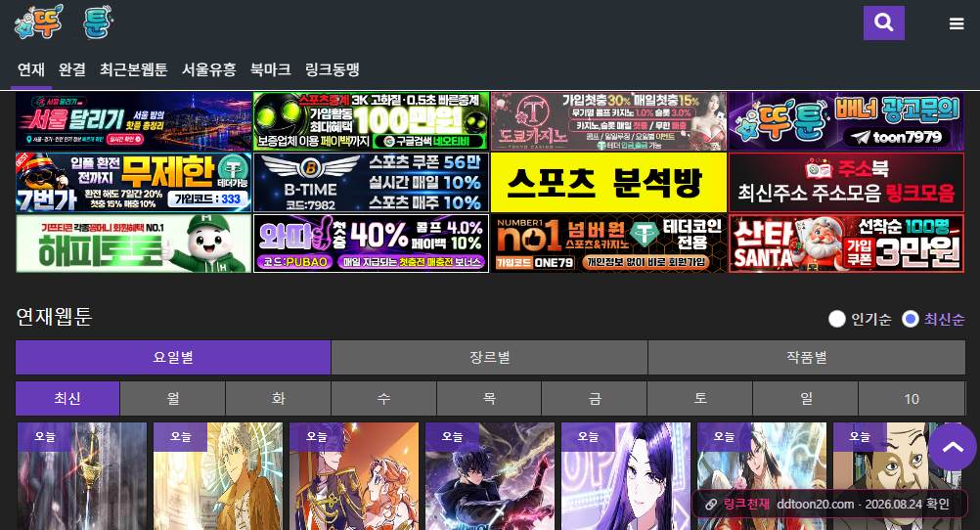The height and width of the screenshot is (530, 980).
Task: Open the 100만원 sports banner ad
Action: [x=372, y=121]
